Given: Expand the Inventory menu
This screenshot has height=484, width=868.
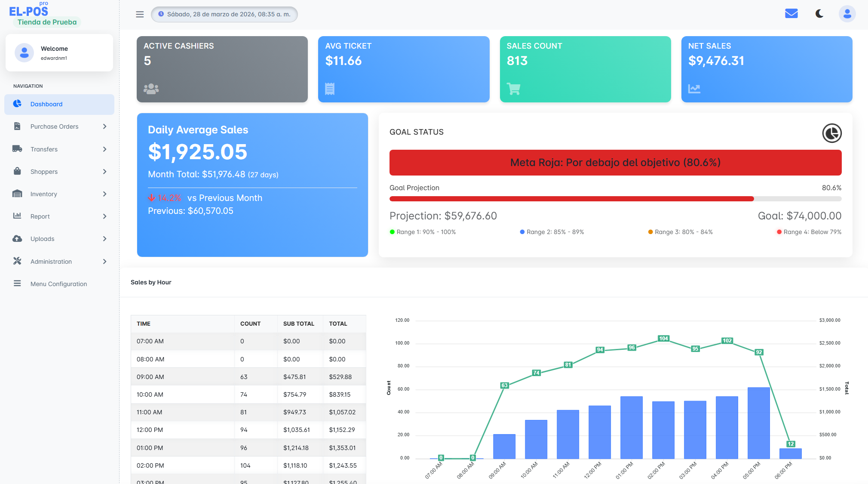Looking at the screenshot, I should click(44, 194).
